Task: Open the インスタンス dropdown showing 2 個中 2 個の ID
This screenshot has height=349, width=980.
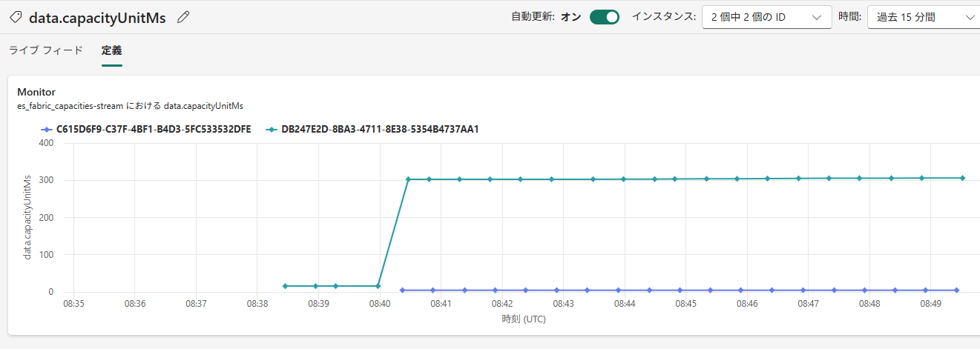Action: point(766,17)
